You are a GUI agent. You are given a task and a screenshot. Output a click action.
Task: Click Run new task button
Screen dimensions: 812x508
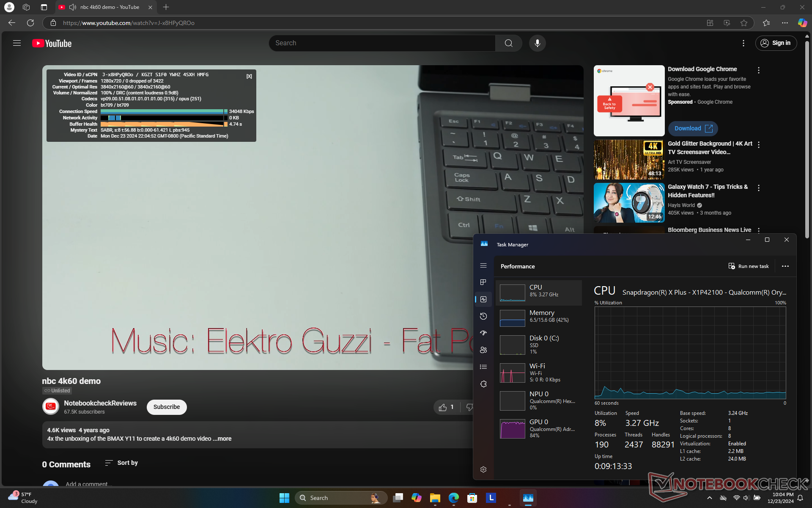(x=749, y=266)
